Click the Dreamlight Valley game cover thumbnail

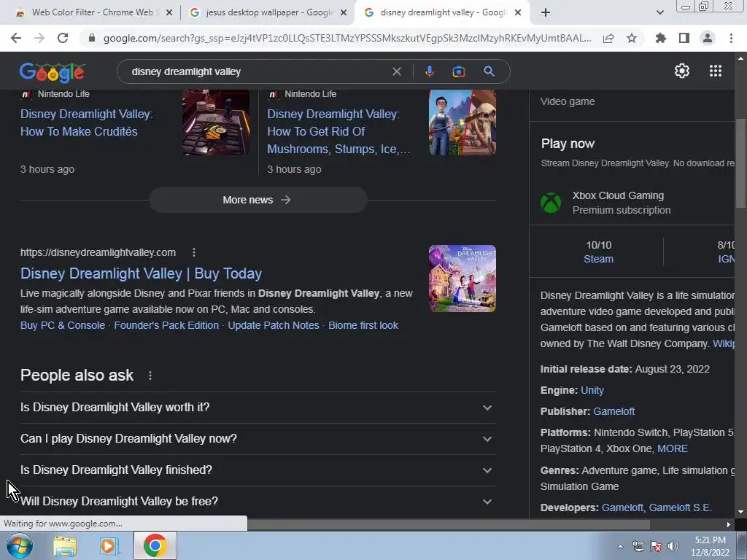[462, 279]
